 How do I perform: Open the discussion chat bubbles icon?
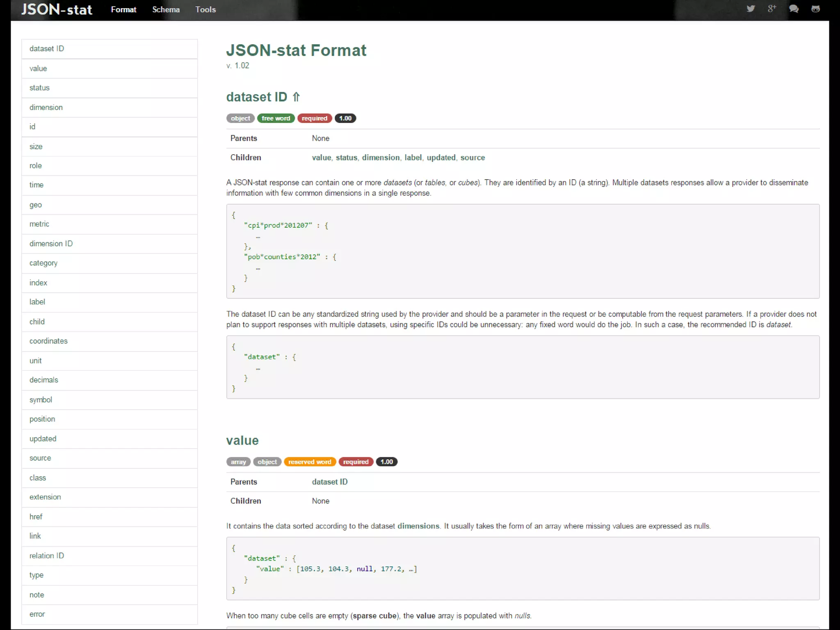pyautogui.click(x=794, y=9)
